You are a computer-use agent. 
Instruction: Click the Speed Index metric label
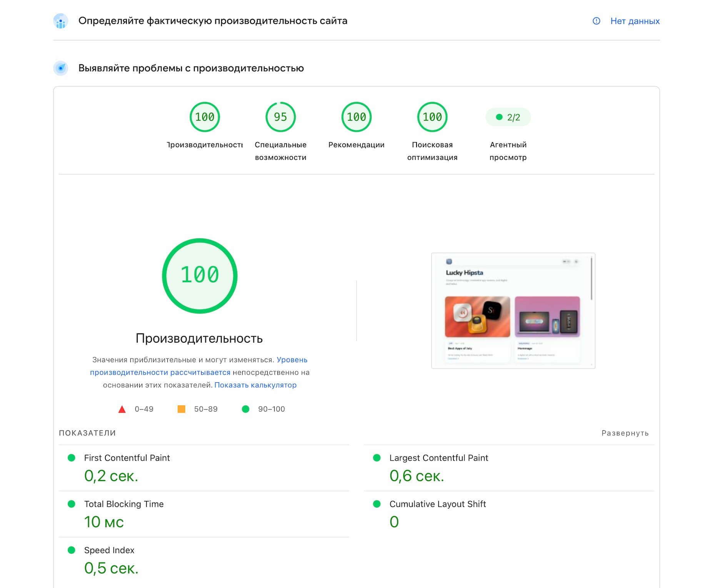click(109, 550)
